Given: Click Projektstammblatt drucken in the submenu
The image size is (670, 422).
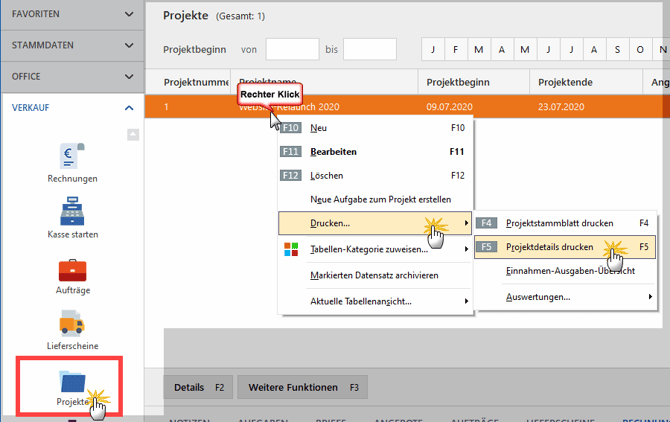Looking at the screenshot, I should [563, 222].
